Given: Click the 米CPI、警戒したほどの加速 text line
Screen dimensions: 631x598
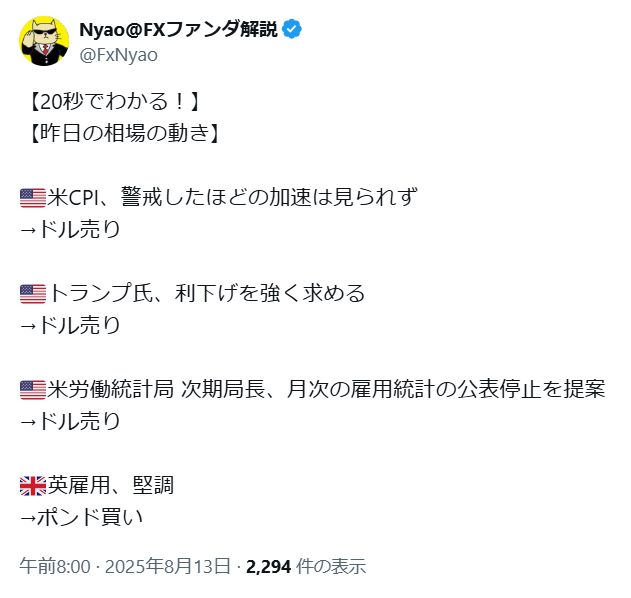Looking at the screenshot, I should point(233,198).
